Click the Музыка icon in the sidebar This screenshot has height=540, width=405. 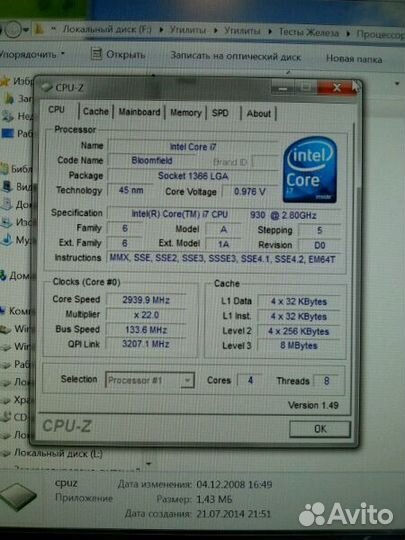(7, 239)
